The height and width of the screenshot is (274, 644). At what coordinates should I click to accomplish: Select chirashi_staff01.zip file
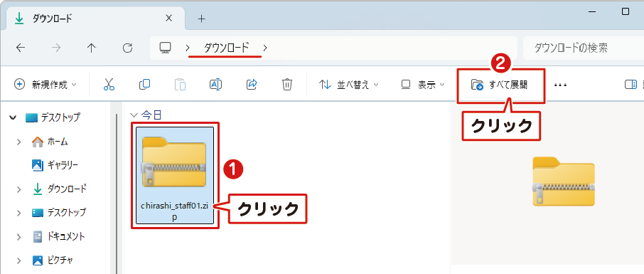click(x=175, y=176)
